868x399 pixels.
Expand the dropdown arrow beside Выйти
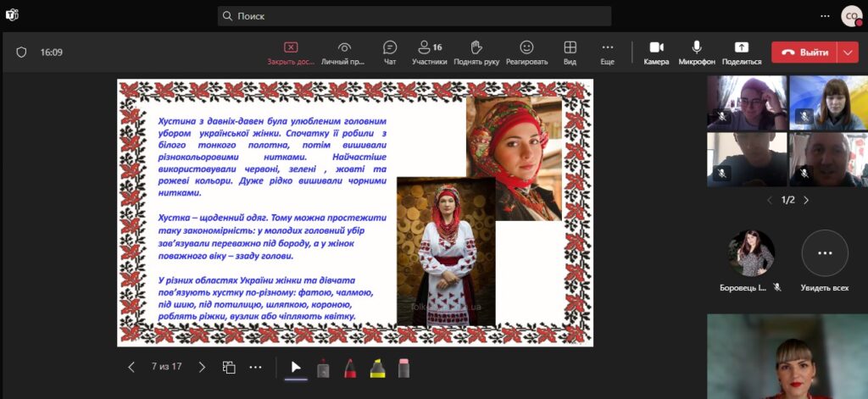(848, 53)
